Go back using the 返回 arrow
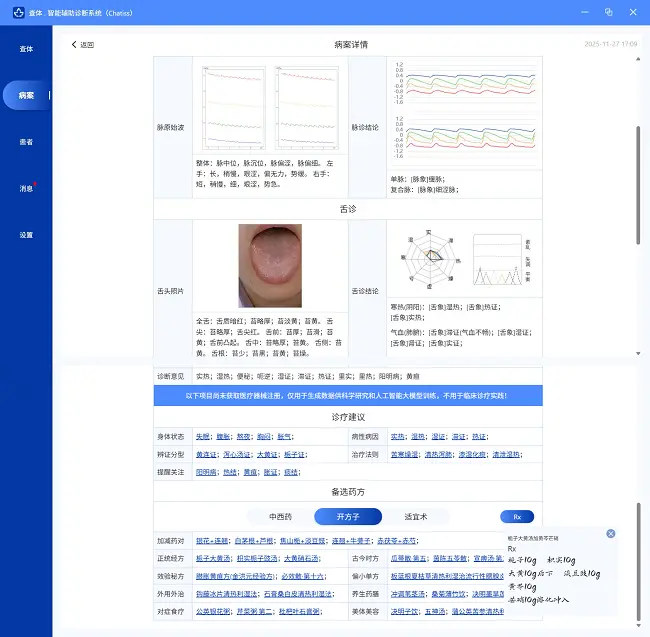Image resolution: width=650 pixels, height=637 pixels. 82,45
